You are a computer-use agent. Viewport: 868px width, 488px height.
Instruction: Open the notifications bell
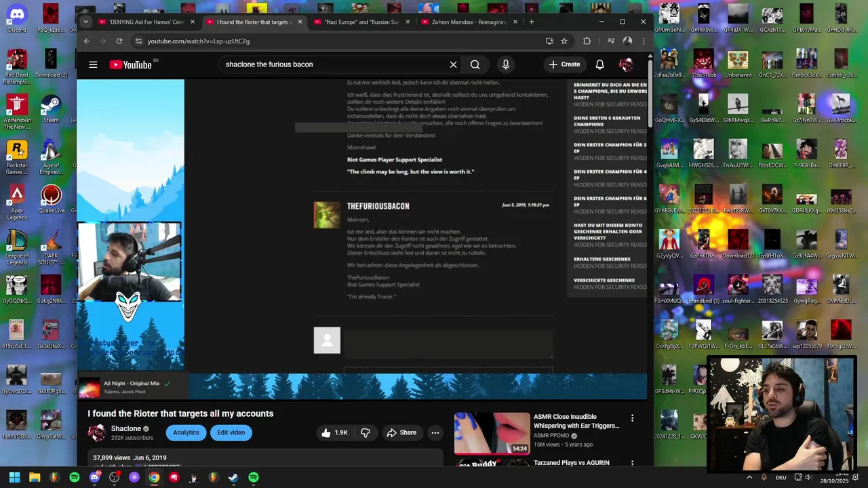pos(599,64)
